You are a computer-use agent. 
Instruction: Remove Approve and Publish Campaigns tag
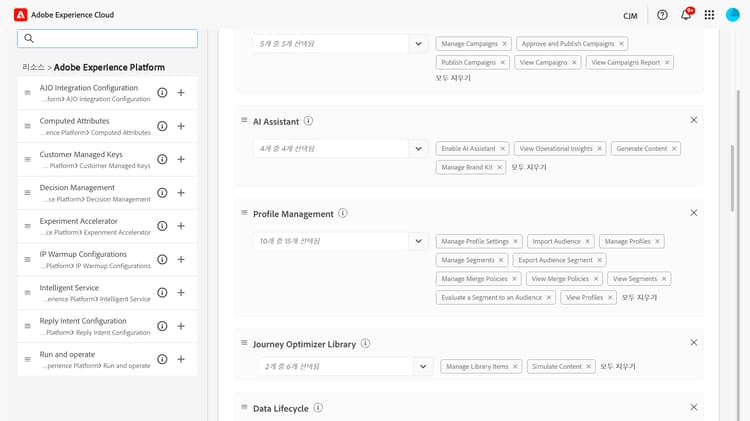click(621, 44)
